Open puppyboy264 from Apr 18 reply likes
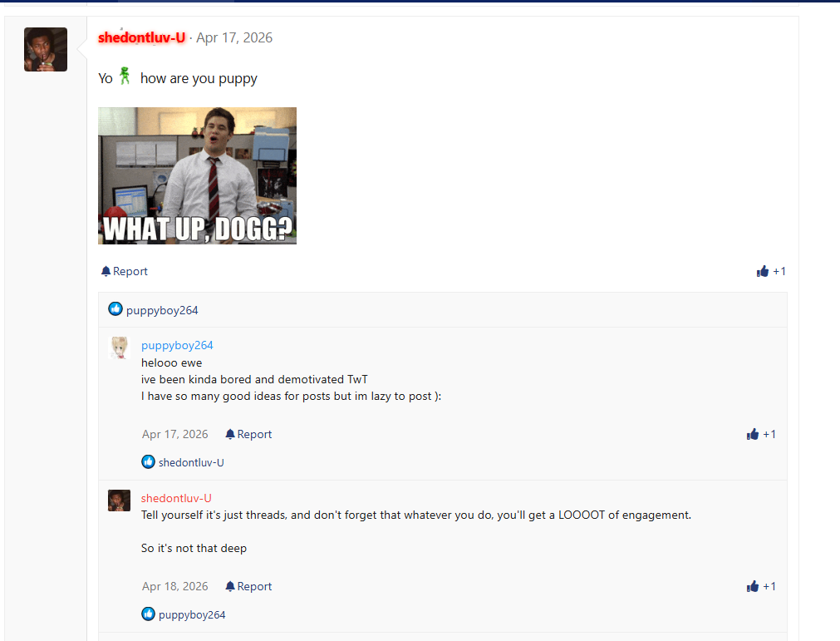 (192, 614)
